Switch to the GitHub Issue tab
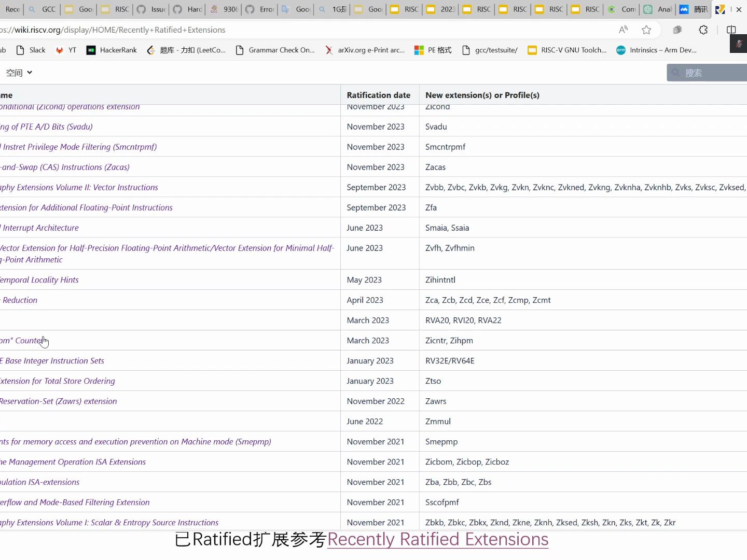 151,9
